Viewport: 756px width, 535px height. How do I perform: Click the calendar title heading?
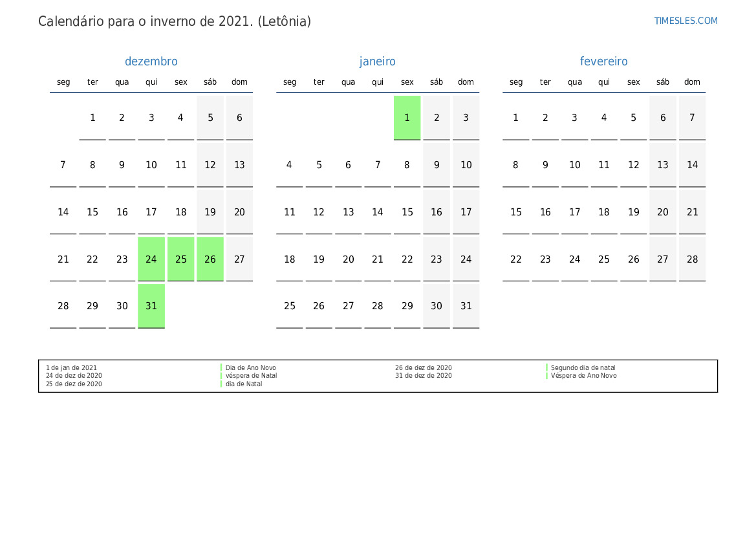tap(175, 21)
